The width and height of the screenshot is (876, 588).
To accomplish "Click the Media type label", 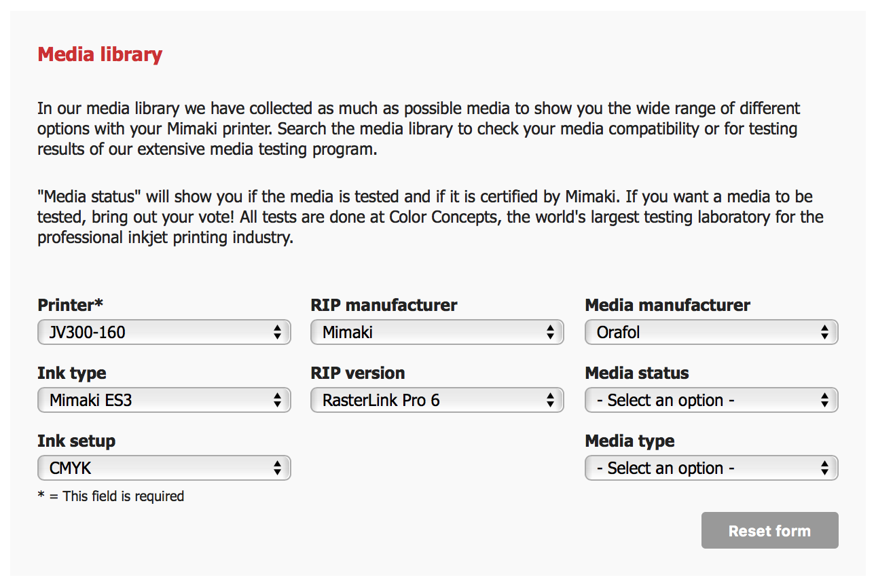I will pos(629,441).
